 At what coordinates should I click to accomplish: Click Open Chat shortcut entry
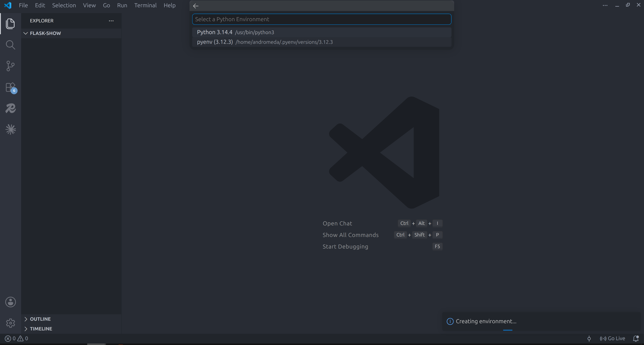click(x=337, y=223)
